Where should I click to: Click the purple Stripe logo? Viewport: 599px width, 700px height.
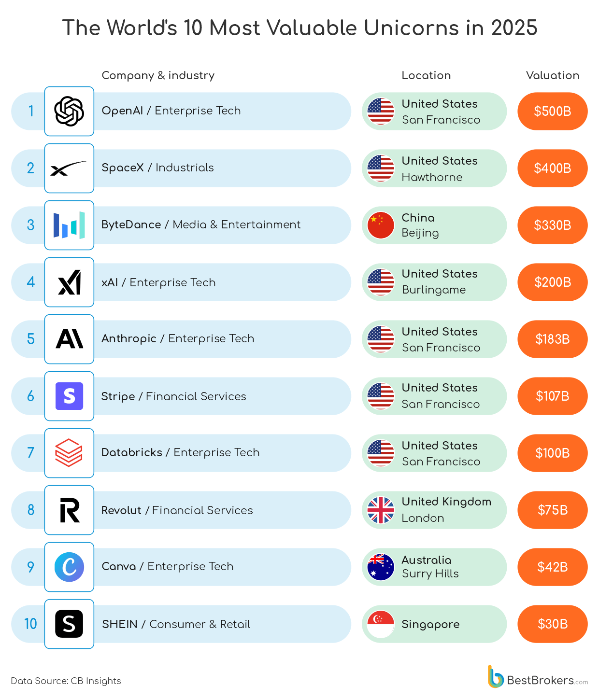click(69, 396)
